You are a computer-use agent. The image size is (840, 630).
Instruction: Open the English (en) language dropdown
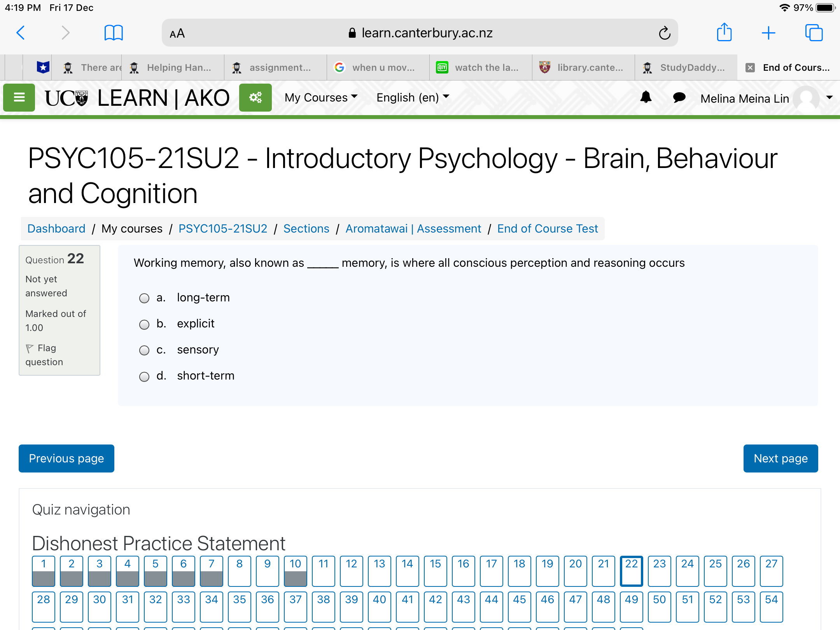[x=413, y=98]
